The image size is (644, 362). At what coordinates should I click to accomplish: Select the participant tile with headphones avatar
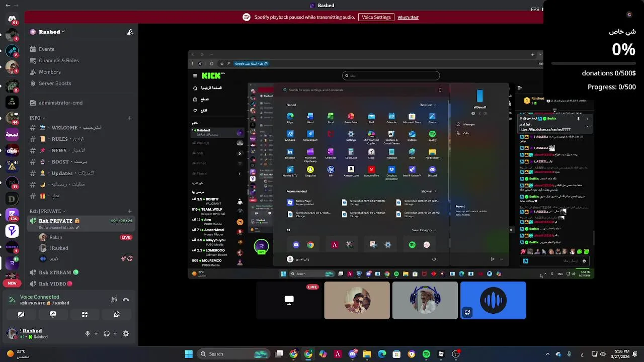(425, 300)
